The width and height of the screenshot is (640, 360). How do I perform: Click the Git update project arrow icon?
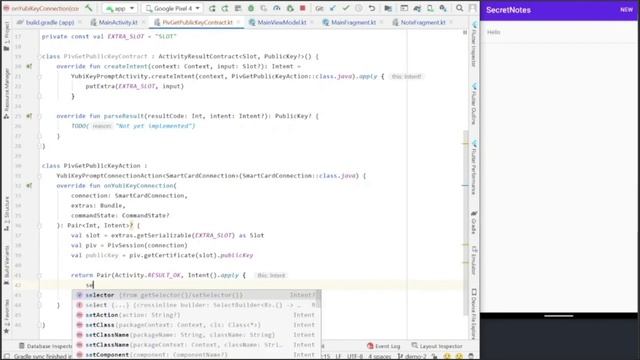click(x=333, y=8)
